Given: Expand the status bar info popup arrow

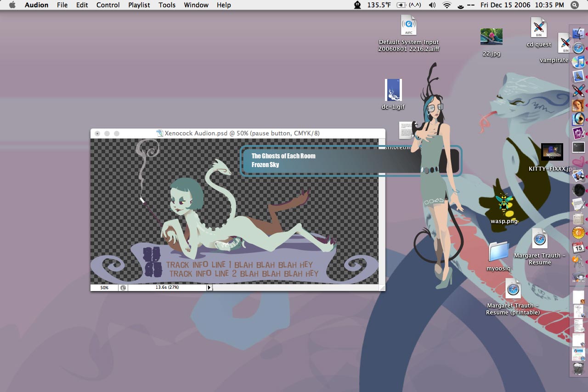Looking at the screenshot, I should click(x=209, y=287).
